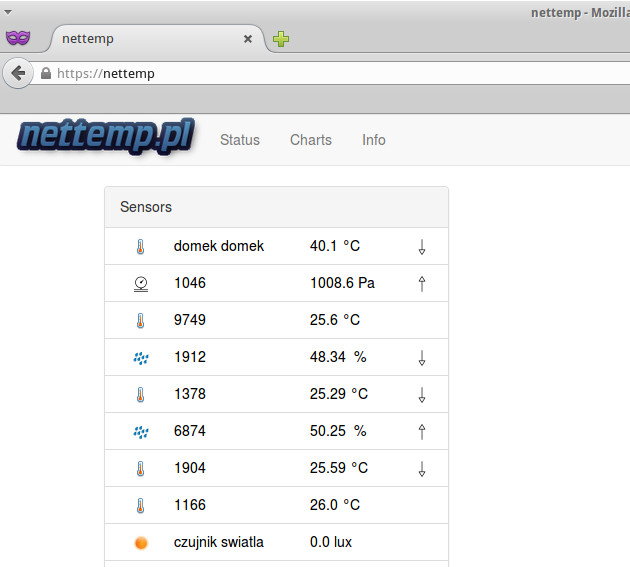This screenshot has height=567, width=630.
Task: Click the 1008.6 Pa reading
Action: tap(342, 283)
